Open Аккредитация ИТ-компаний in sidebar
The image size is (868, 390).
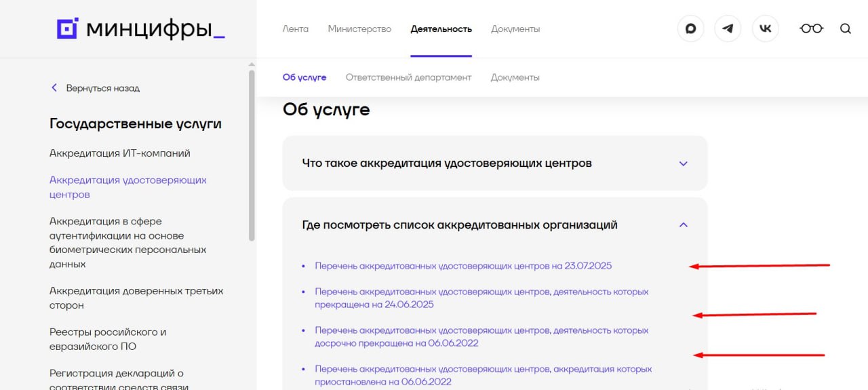(x=119, y=153)
